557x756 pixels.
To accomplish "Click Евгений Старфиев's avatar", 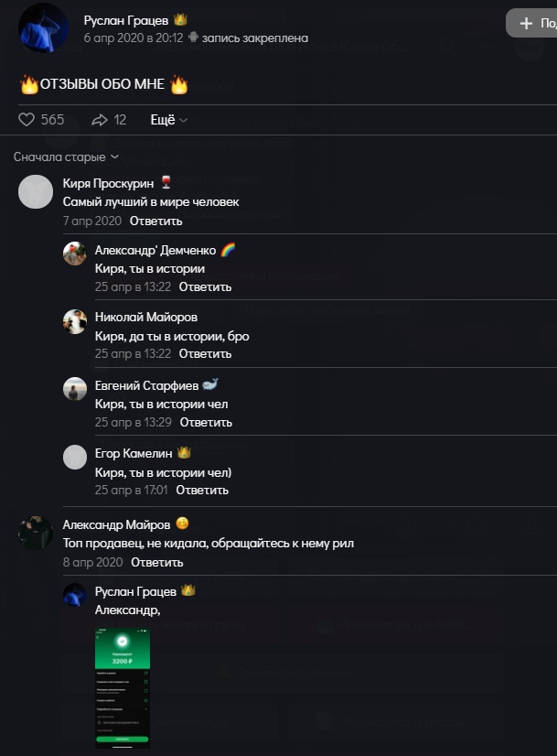I will tap(75, 389).
